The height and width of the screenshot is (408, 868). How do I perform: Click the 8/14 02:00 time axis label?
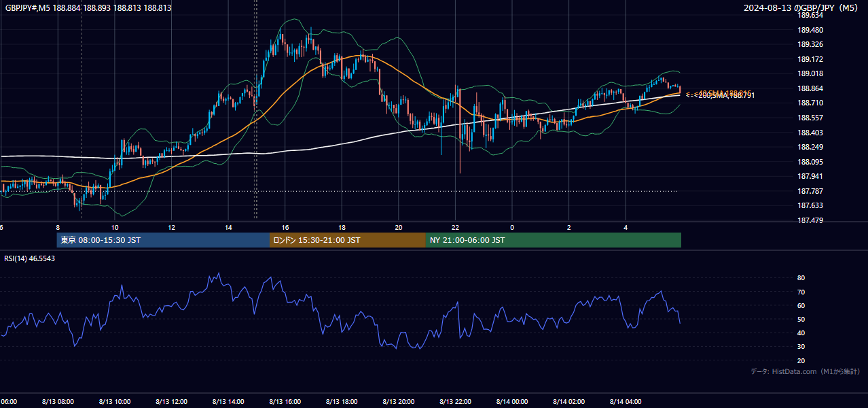tap(568, 401)
